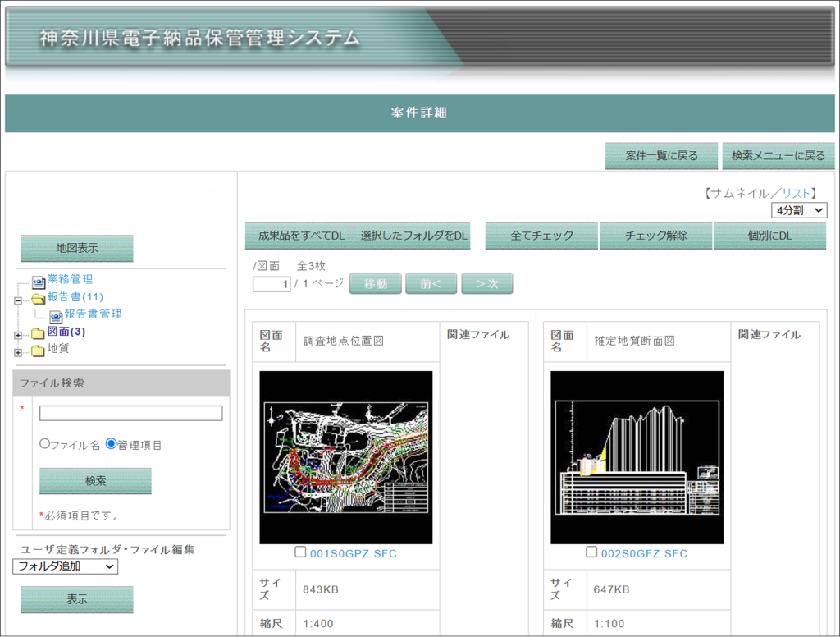Image resolution: width=840 pixels, height=637 pixels.
Task: Check the box for 002S0GFZ.SFC
Action: tap(591, 552)
